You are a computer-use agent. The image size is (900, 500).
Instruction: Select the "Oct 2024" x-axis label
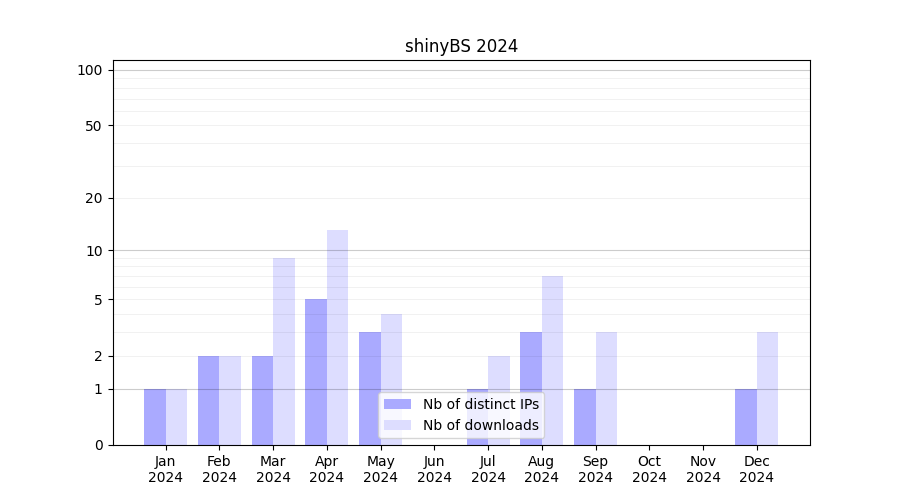coord(649,469)
